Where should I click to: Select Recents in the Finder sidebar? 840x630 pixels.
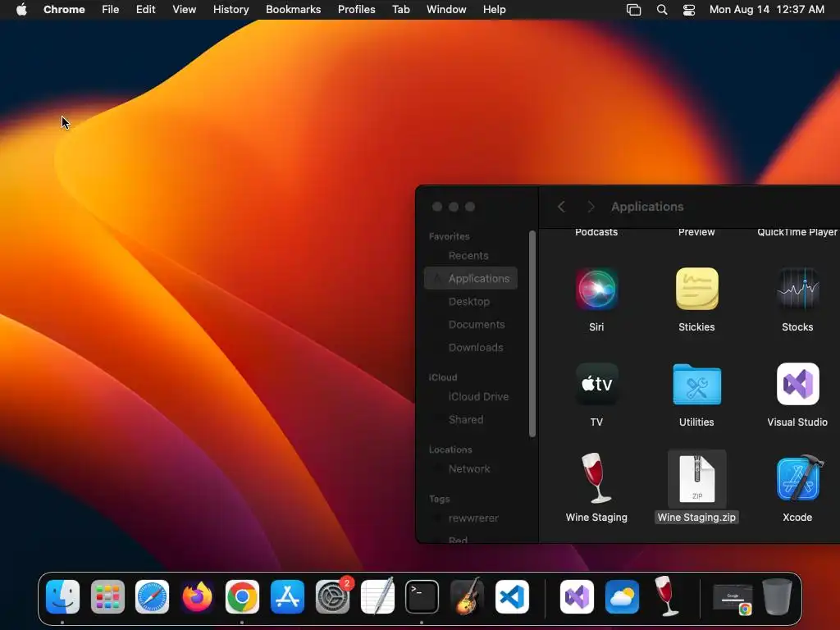[x=470, y=256]
